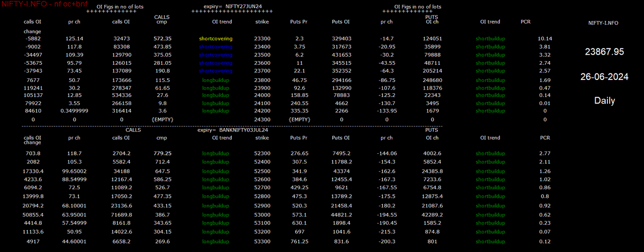
Task: Click strike 24300 cell
Action: point(262,118)
